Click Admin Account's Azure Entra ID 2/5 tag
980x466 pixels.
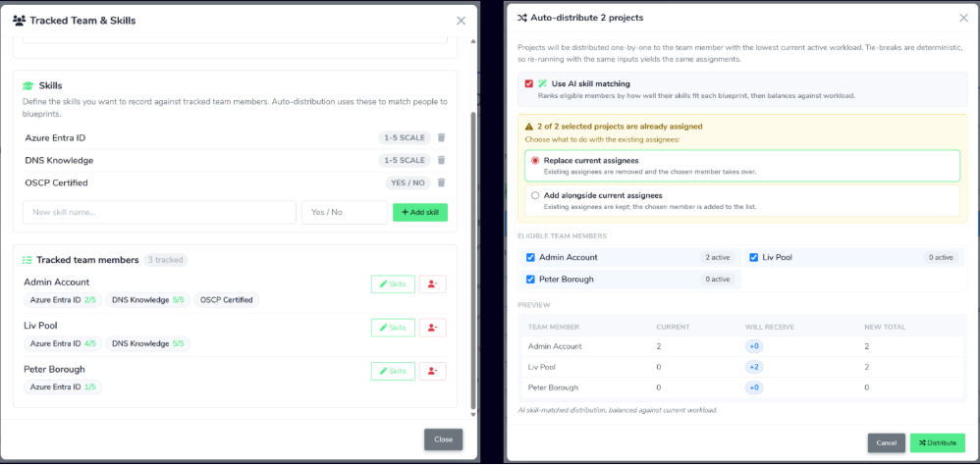63,300
